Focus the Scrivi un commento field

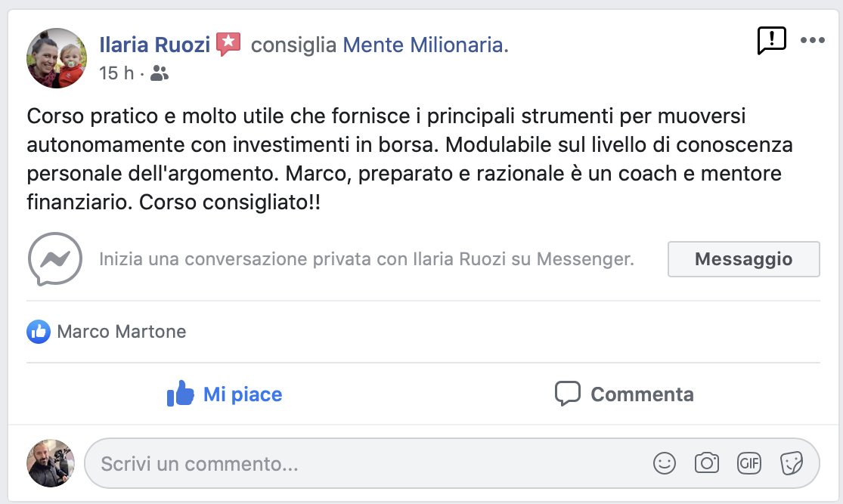pos(363,463)
